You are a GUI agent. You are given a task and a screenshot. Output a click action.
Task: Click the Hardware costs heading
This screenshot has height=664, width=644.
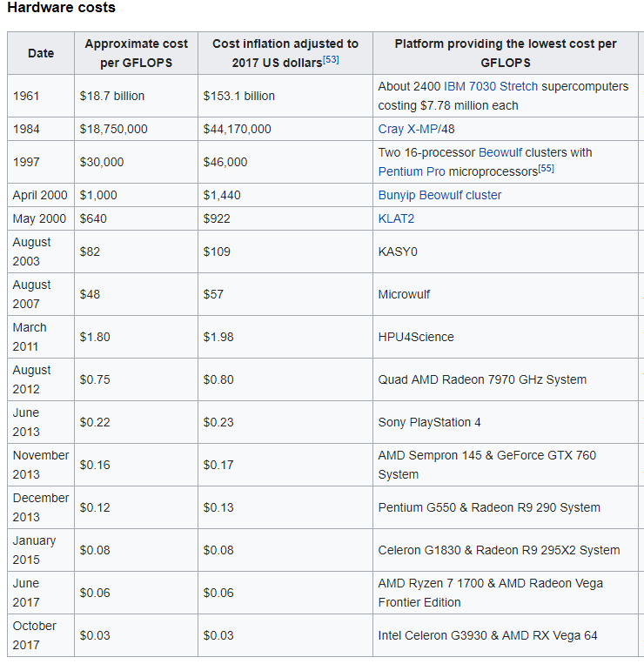pos(62,8)
